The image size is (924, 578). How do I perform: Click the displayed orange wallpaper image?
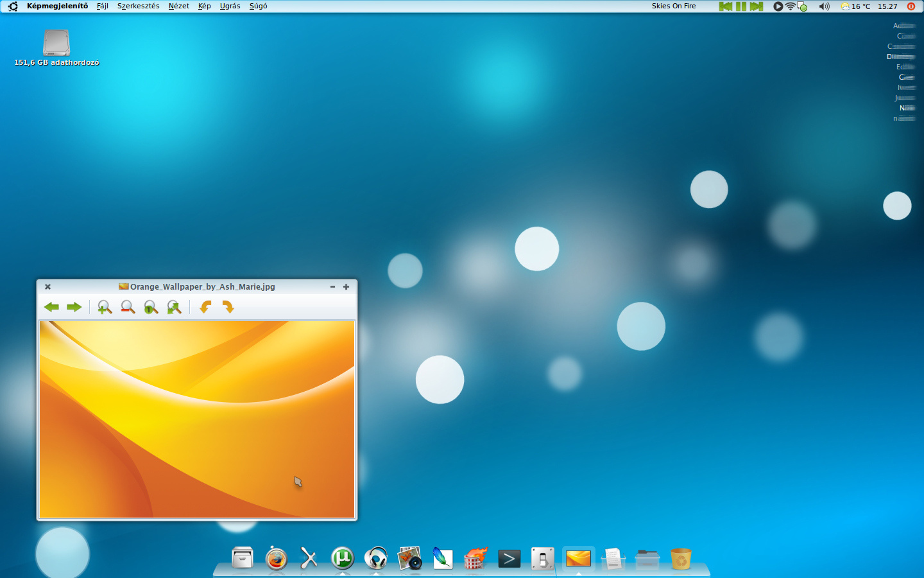coord(197,419)
